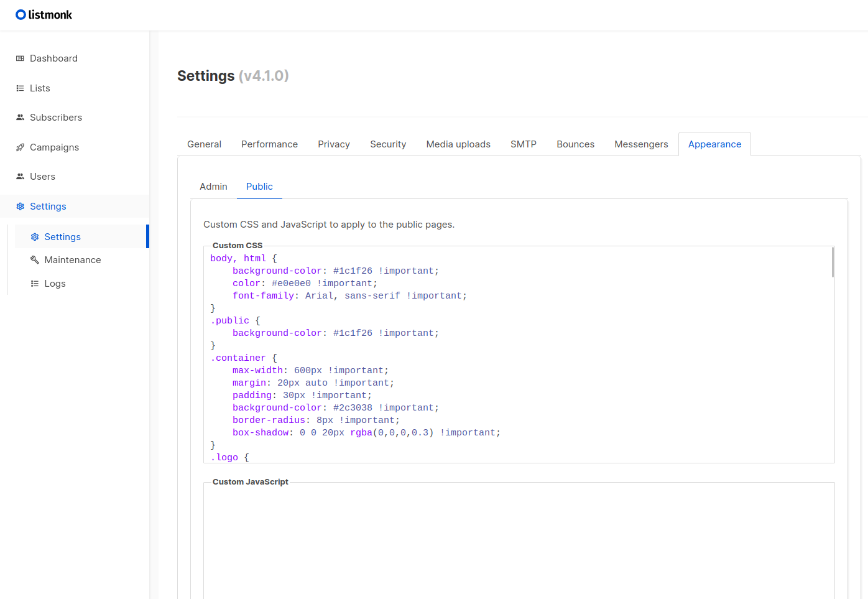Click the Users icon in sidebar
The height and width of the screenshot is (599, 868).
(20, 177)
